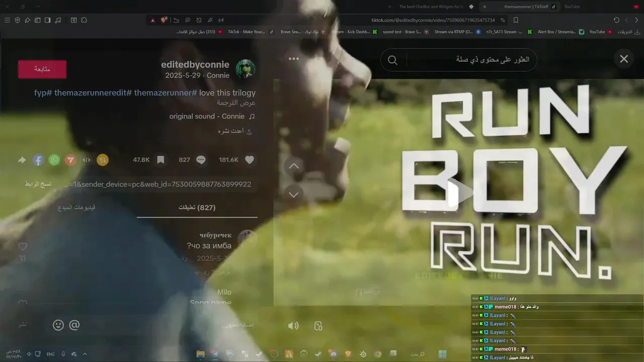Viewport: 644px width, 362px height.
Task: Open editedbyconnie profile avatar
Action: click(x=246, y=69)
